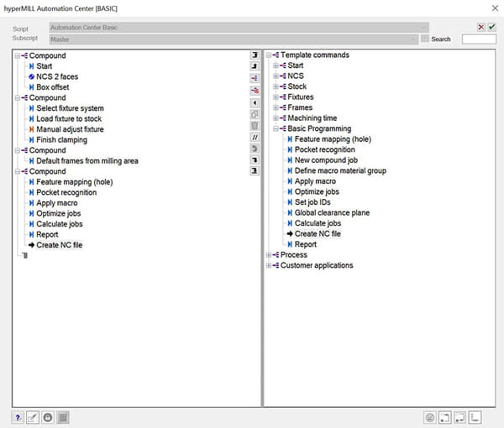The image size is (504, 428).
Task: Select Optimize jobs in the left script tree
Action: coord(59,213)
